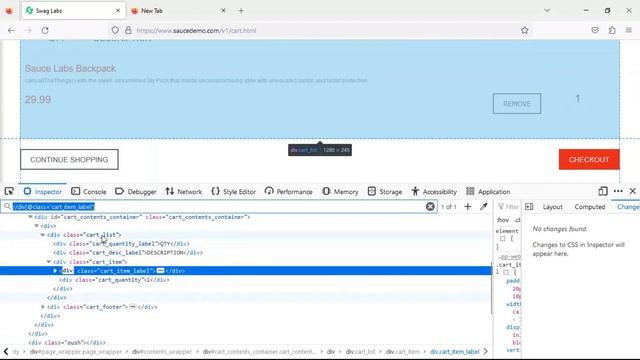
Task: Click the red CHECKOUT button
Action: pos(589,160)
